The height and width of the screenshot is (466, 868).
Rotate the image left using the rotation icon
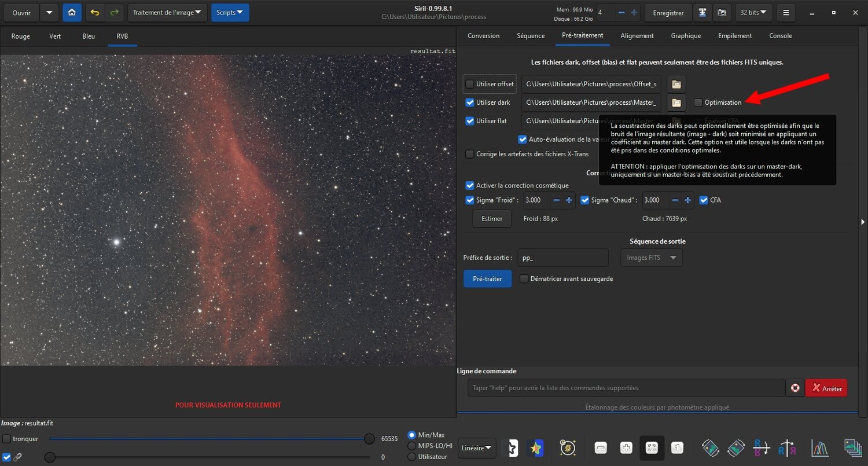(x=710, y=447)
